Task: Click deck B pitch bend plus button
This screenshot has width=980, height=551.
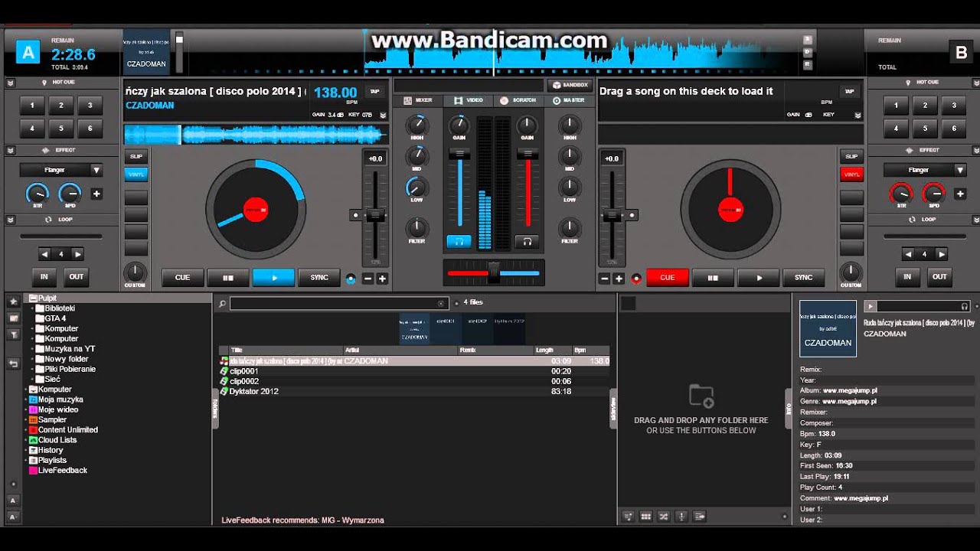Action: click(619, 279)
